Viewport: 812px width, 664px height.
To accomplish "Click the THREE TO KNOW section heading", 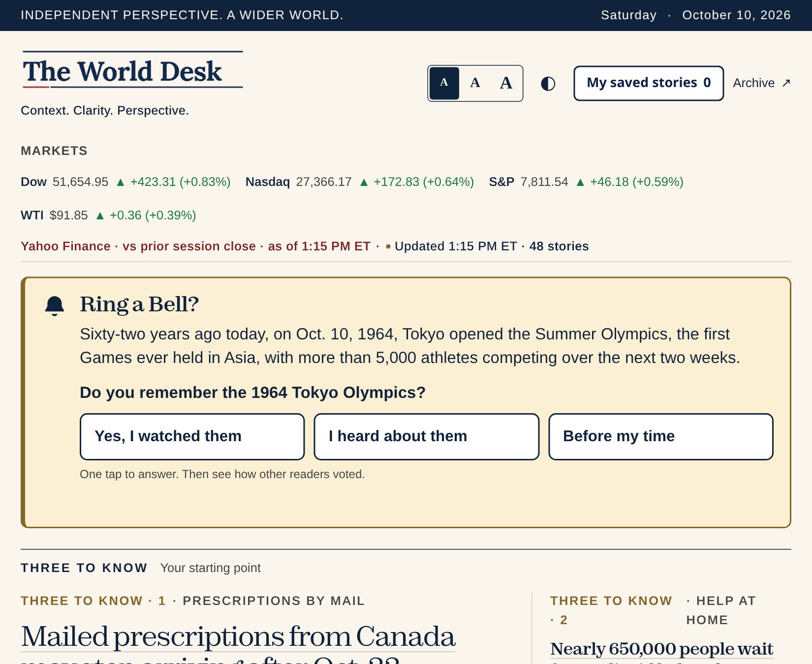I will [x=84, y=568].
